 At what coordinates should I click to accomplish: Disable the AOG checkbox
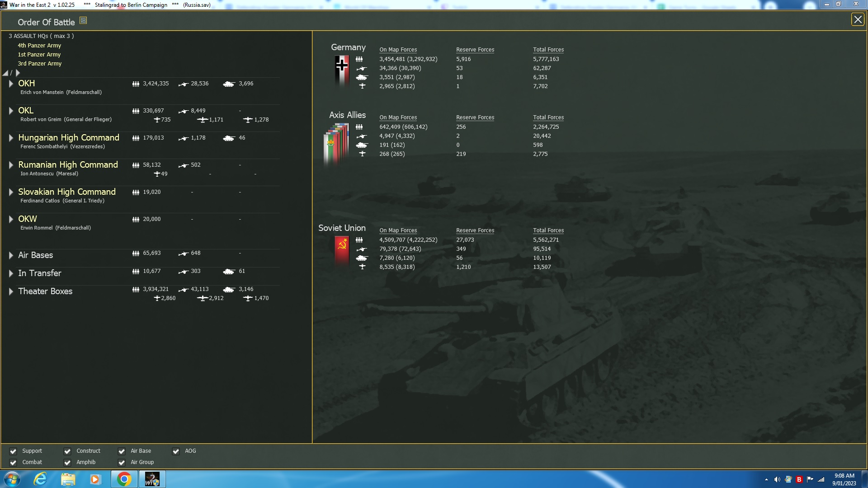pyautogui.click(x=176, y=451)
